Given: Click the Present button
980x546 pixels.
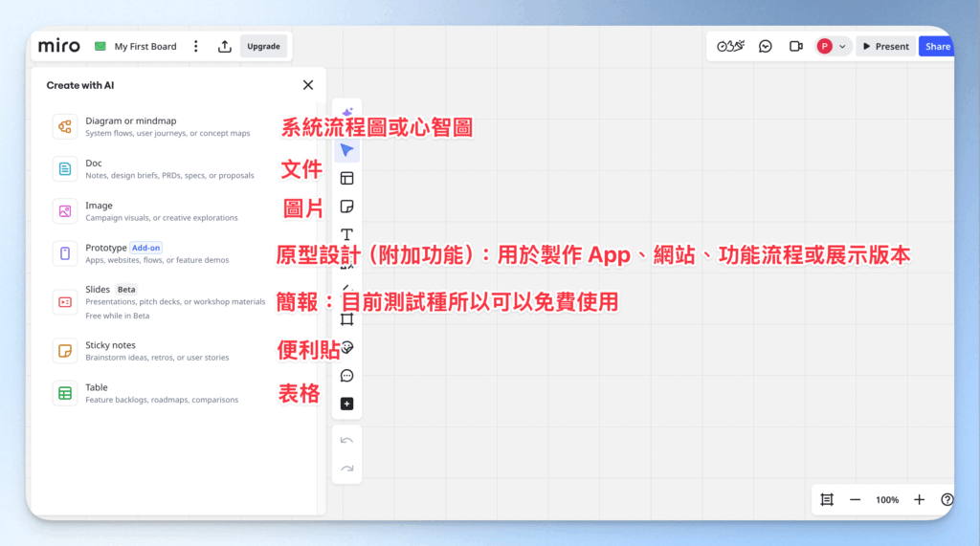Looking at the screenshot, I should click(885, 46).
